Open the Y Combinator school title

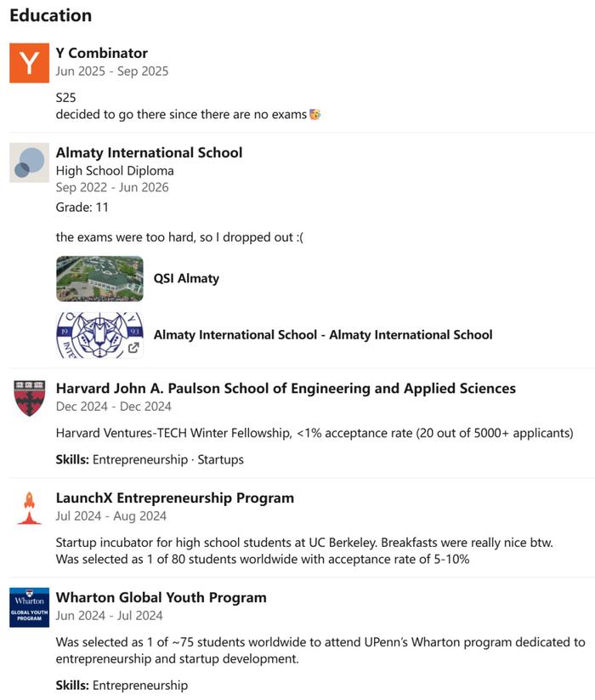(x=102, y=53)
